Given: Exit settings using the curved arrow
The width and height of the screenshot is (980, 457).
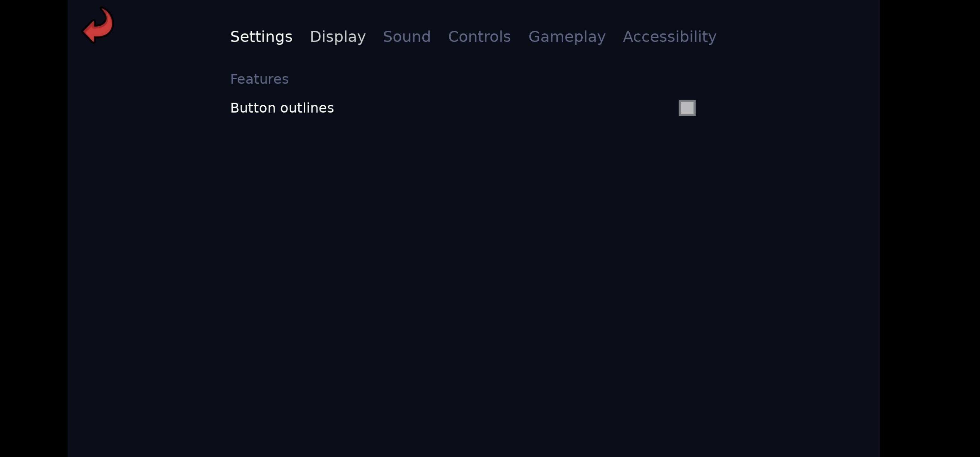Looking at the screenshot, I should pos(98,25).
